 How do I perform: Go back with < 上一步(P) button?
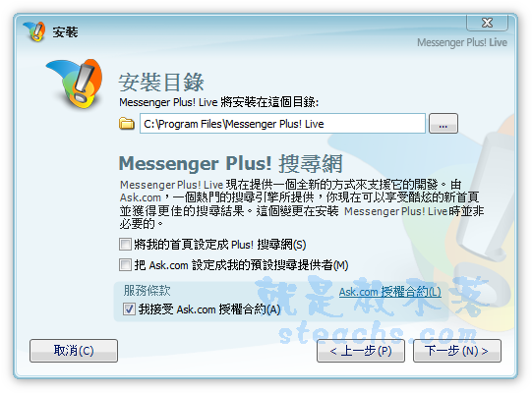click(361, 351)
